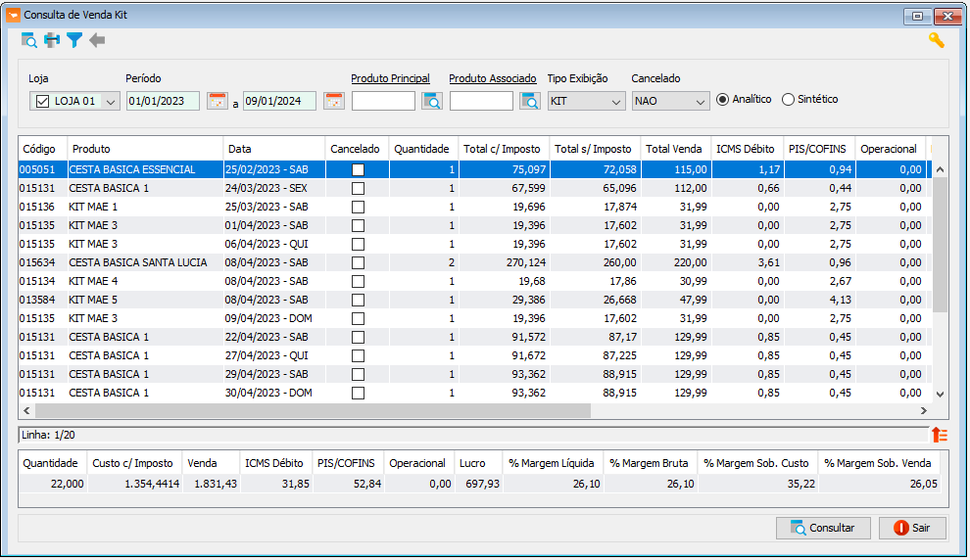Click the gray back arrow icon

[97, 41]
